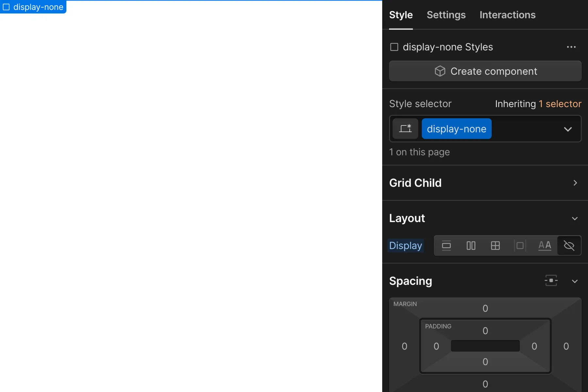This screenshot has width=588, height=392.
Task: Set display to None (hidden eye)
Action: (569, 246)
